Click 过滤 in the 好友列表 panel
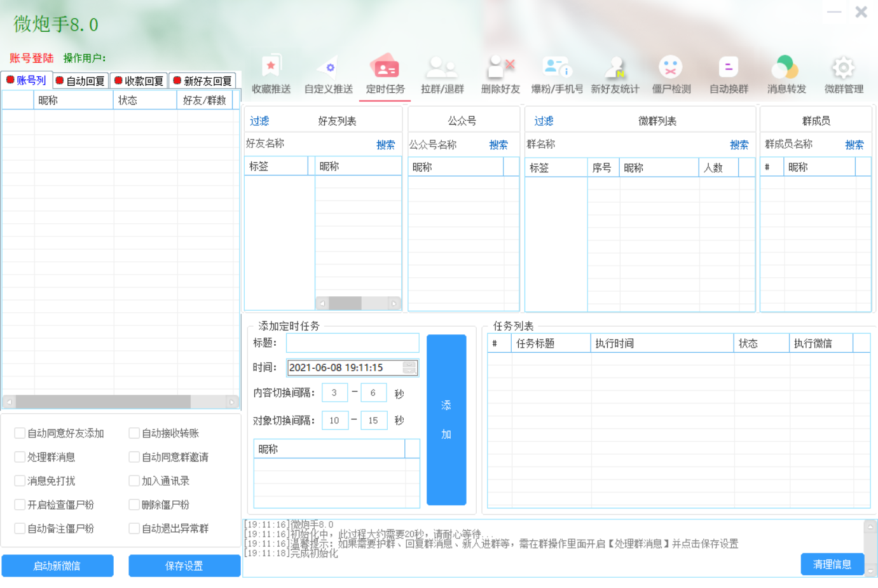The height and width of the screenshot is (588, 878). point(259,121)
